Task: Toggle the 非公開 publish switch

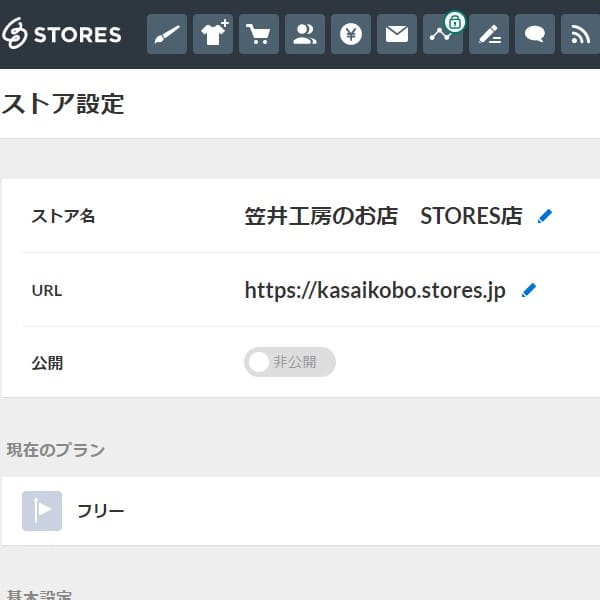Action: point(290,362)
